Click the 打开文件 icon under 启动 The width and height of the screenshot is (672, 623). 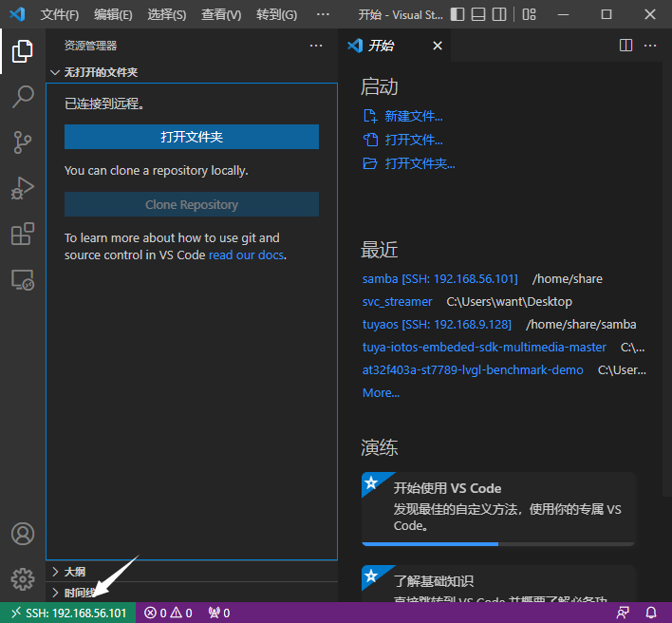(x=370, y=140)
